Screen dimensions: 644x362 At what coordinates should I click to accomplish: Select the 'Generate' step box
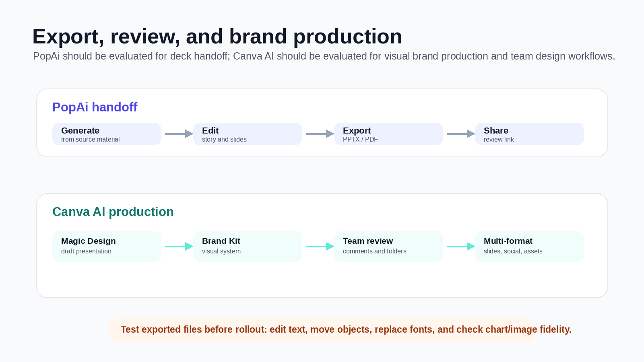(107, 134)
